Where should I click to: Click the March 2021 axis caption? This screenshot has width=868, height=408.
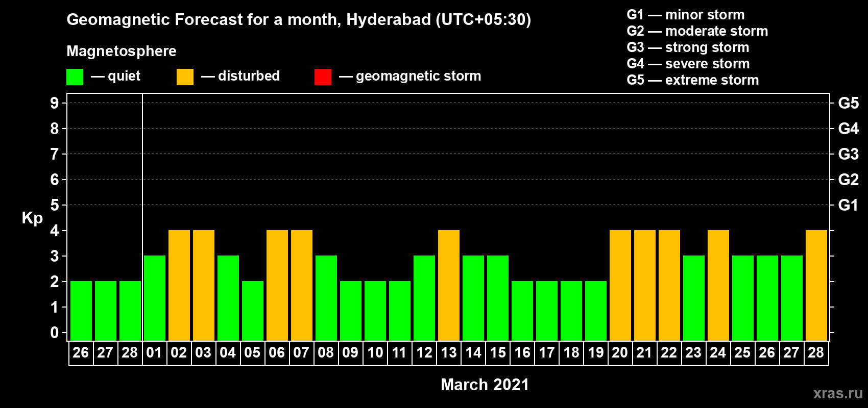(485, 385)
